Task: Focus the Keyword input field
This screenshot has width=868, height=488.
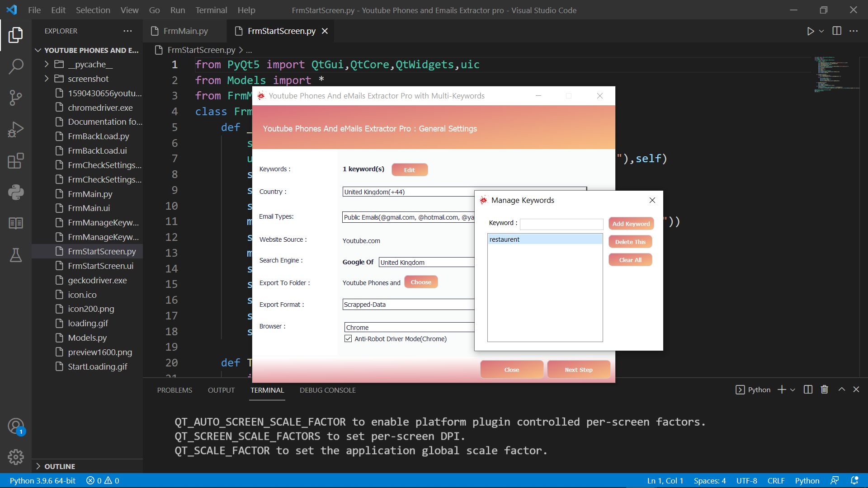Action: pos(561,224)
